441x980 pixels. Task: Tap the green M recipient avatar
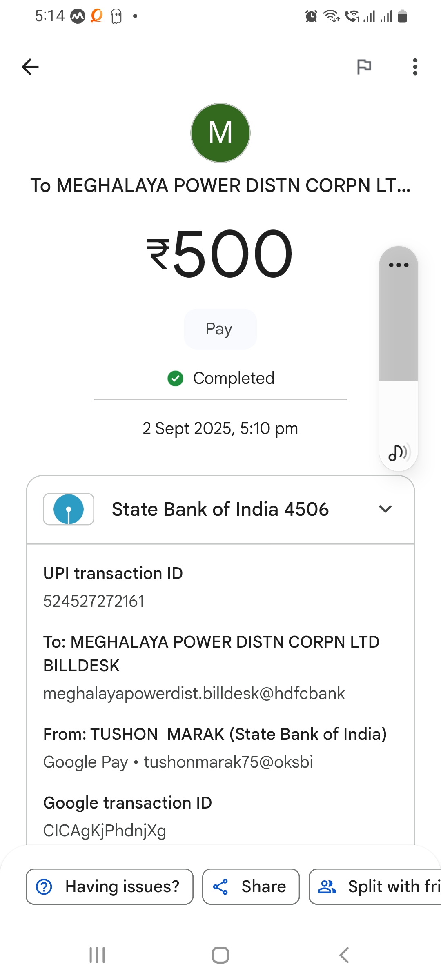point(220,133)
